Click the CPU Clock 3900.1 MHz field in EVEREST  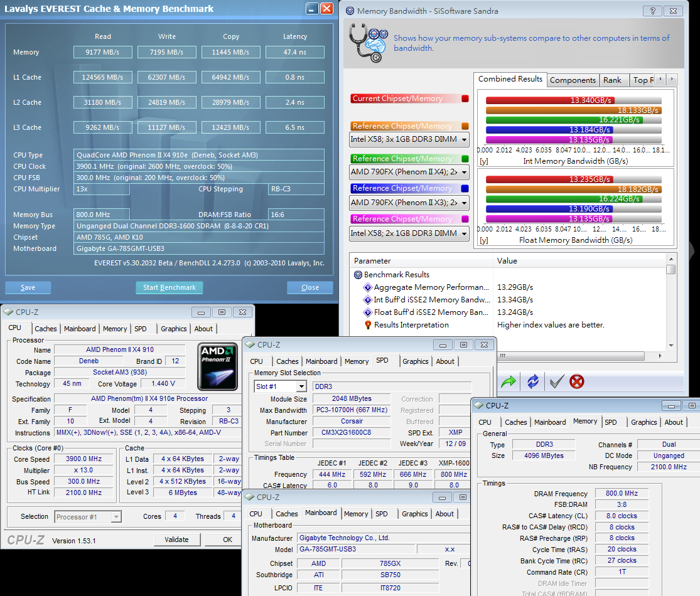(198, 166)
